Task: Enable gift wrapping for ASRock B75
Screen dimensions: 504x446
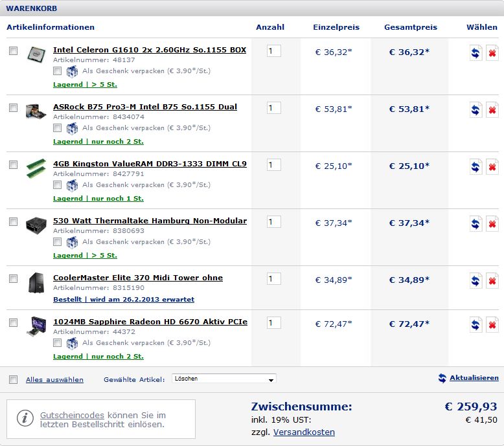Action: [x=57, y=128]
